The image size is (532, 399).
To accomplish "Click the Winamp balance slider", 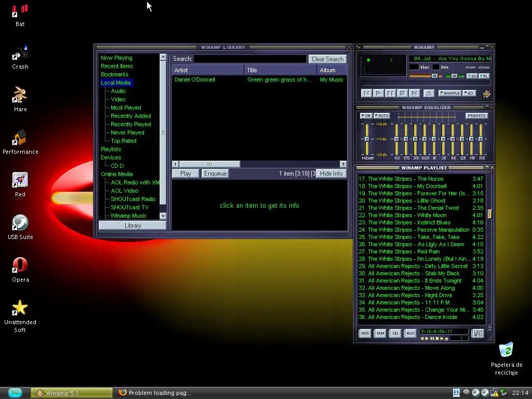I will (454, 76).
